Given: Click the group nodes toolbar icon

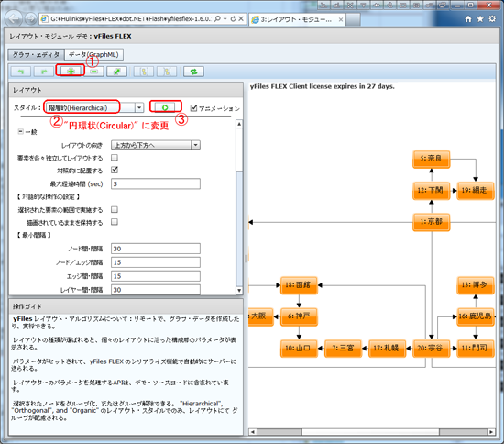Looking at the screenshot, I should tap(144, 72).
